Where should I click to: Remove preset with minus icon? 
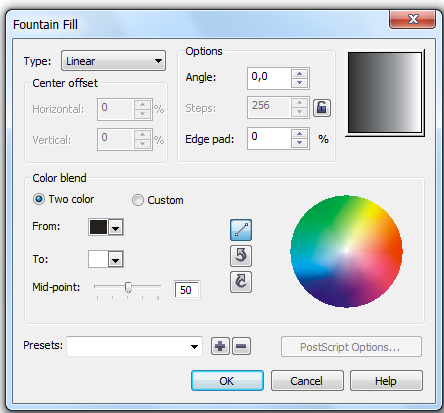[x=241, y=346]
